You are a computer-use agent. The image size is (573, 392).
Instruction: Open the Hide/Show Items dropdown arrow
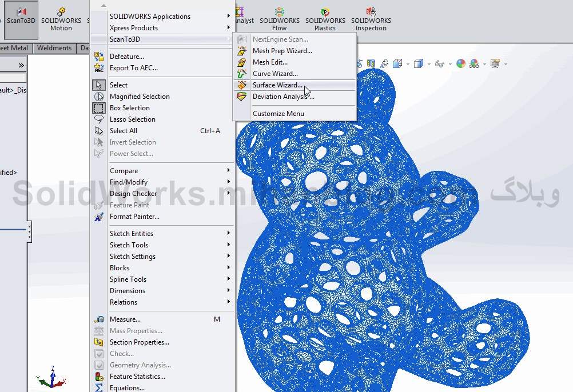pyautogui.click(x=450, y=64)
